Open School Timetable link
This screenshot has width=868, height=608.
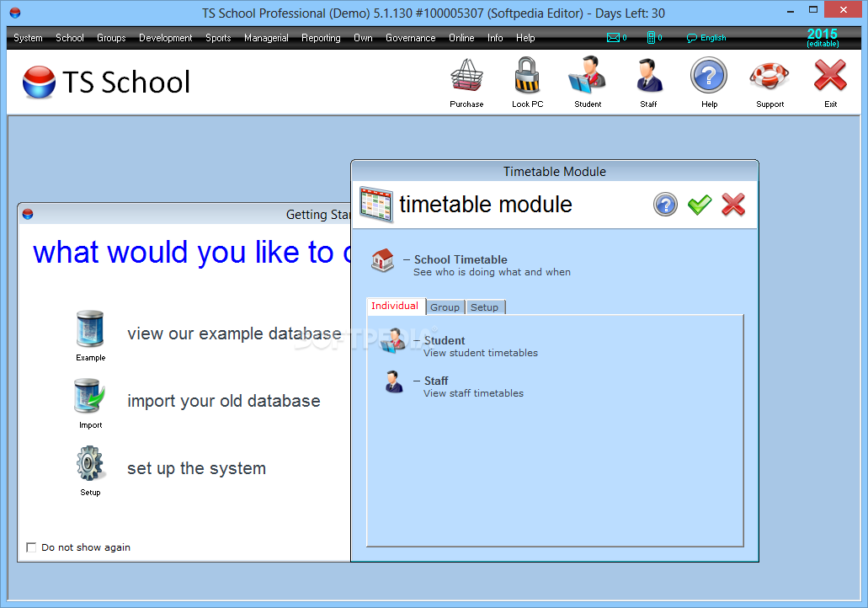[461, 259]
